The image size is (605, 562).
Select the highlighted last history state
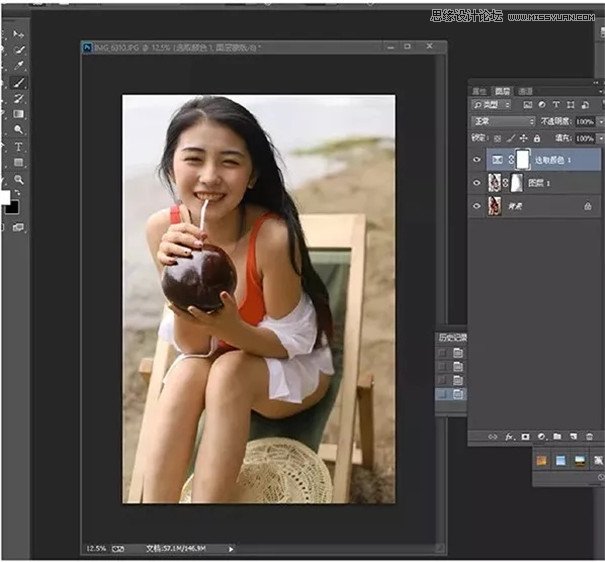[x=451, y=394]
